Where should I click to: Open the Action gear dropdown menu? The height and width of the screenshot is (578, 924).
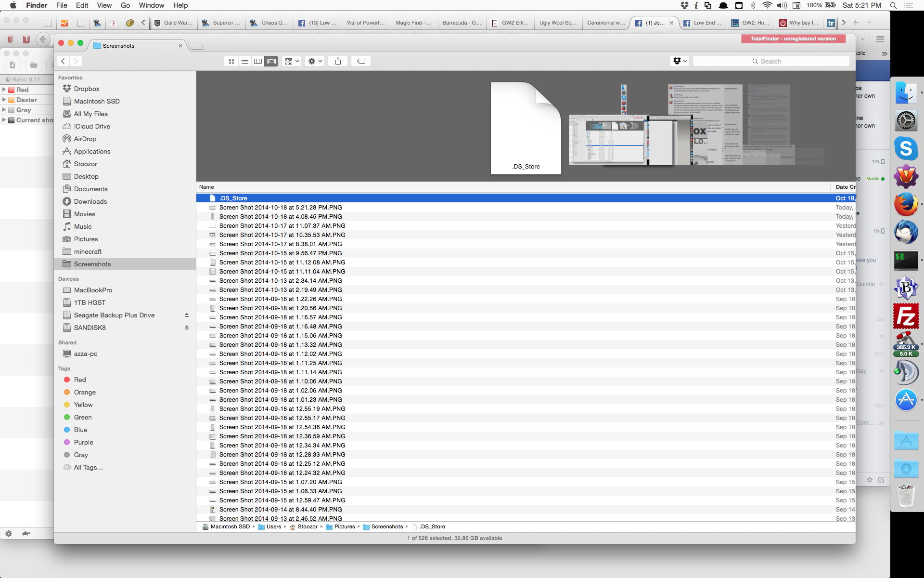coord(315,61)
